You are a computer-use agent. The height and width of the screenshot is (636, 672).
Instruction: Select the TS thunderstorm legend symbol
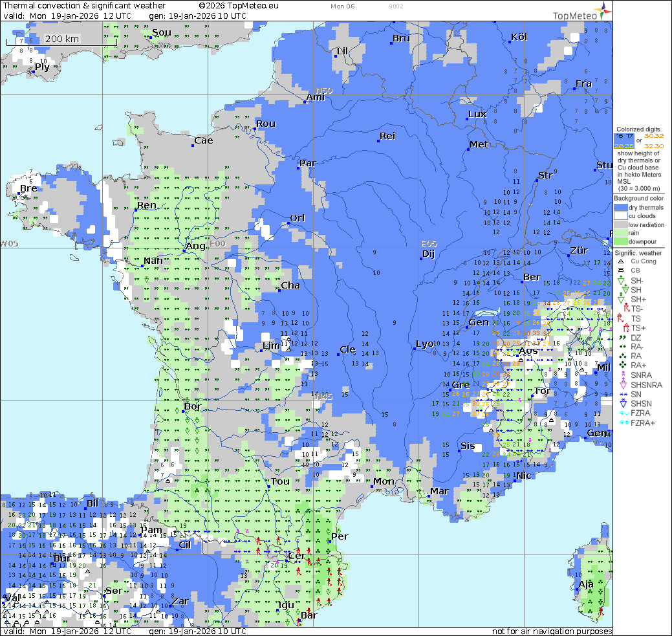[x=620, y=319]
